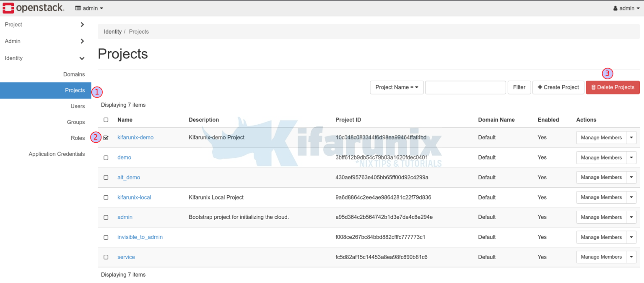Select Domains in the Identity sidebar

(74, 74)
